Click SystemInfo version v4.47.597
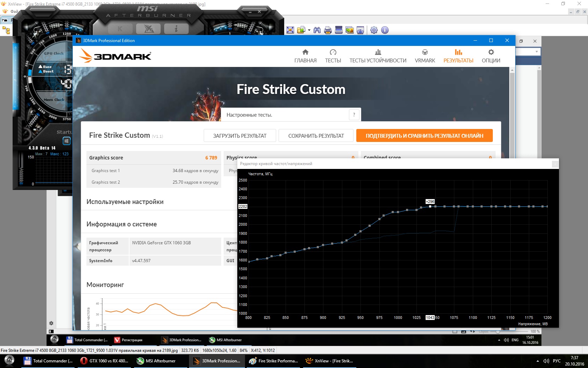The image size is (588, 368). [x=141, y=260]
